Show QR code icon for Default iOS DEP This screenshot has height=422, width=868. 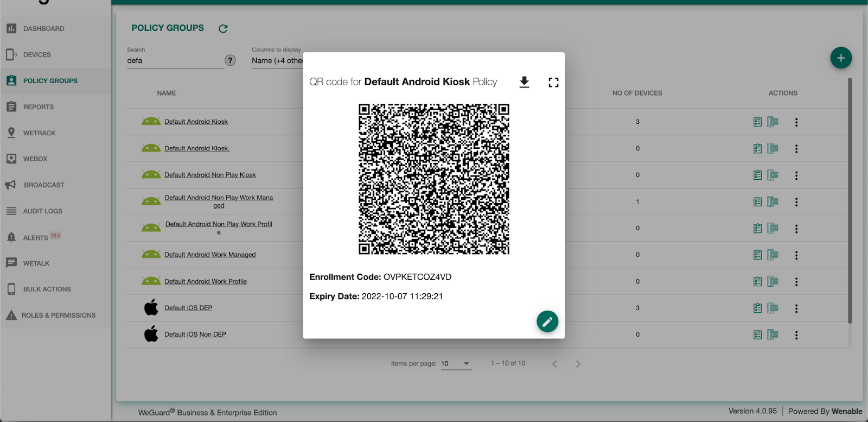click(x=773, y=308)
